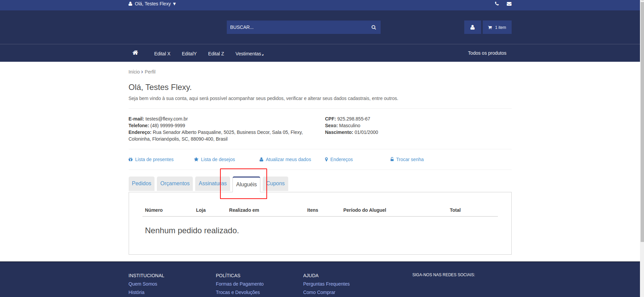Click the Início breadcrumb link
The image size is (644, 297).
click(134, 72)
